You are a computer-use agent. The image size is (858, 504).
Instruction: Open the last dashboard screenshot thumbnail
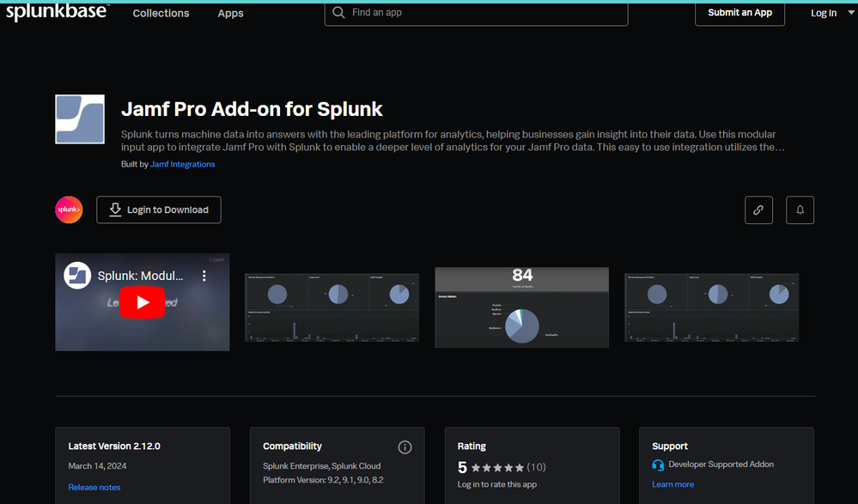click(711, 307)
